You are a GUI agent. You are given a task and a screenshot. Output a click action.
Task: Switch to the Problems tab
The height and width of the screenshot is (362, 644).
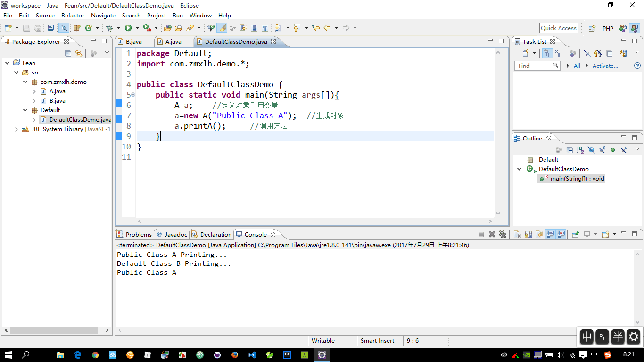coord(134,234)
